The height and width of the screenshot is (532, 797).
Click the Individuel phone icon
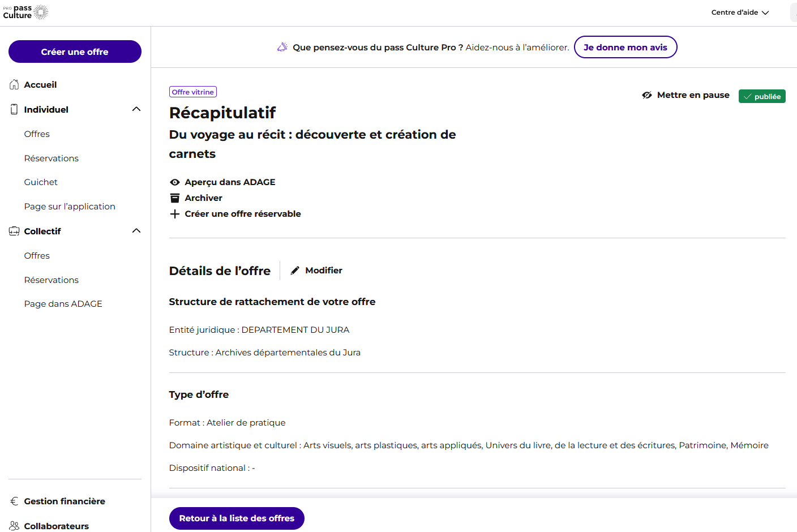point(14,109)
